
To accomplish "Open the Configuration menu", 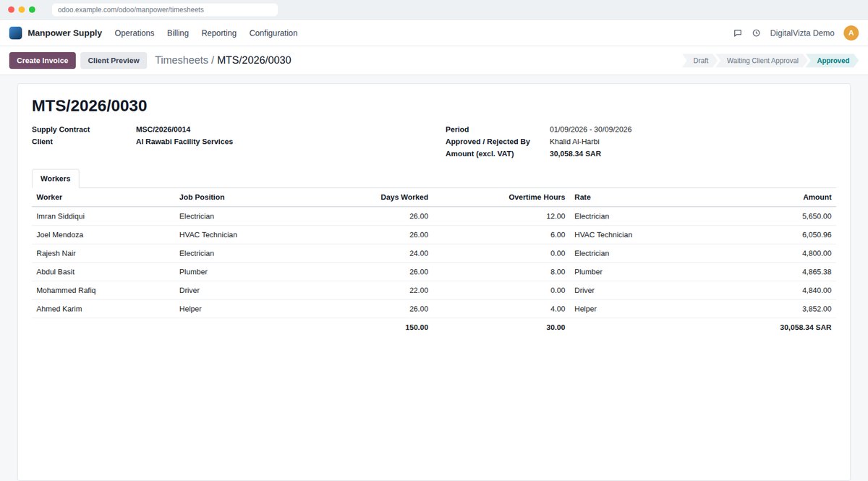I will [x=273, y=33].
